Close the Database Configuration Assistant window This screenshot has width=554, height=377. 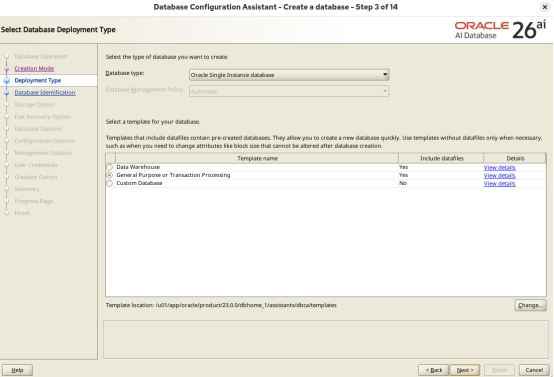[545, 7]
